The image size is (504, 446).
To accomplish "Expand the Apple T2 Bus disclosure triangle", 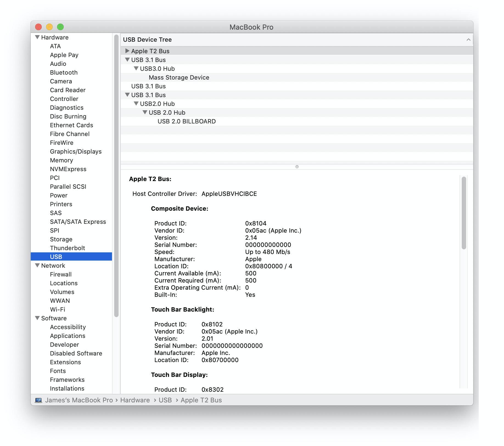I will coord(127,51).
